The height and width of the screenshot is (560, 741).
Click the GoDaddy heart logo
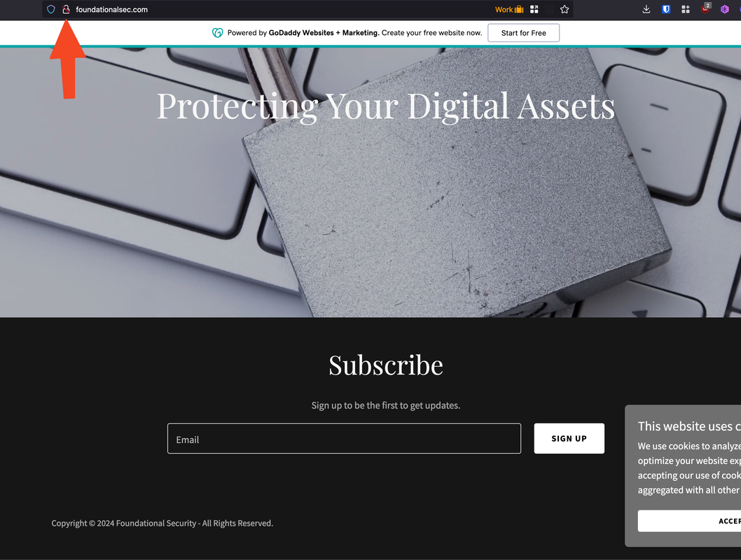[x=217, y=33]
